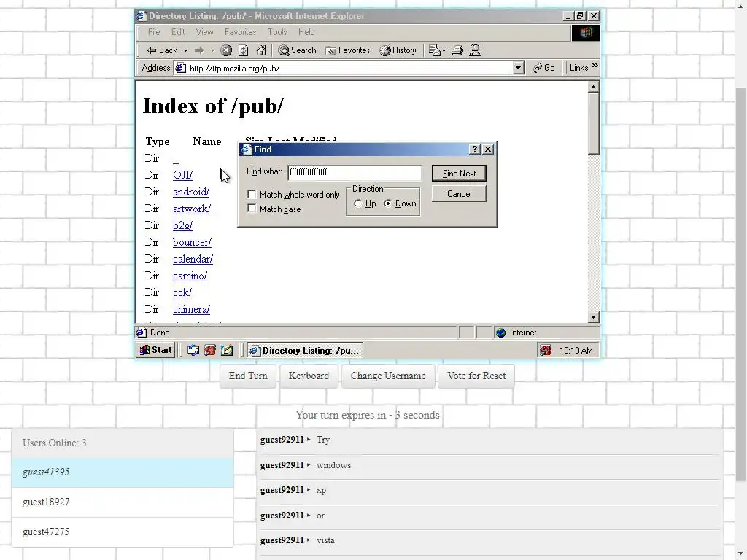Click the Stop toolbar icon

226,50
